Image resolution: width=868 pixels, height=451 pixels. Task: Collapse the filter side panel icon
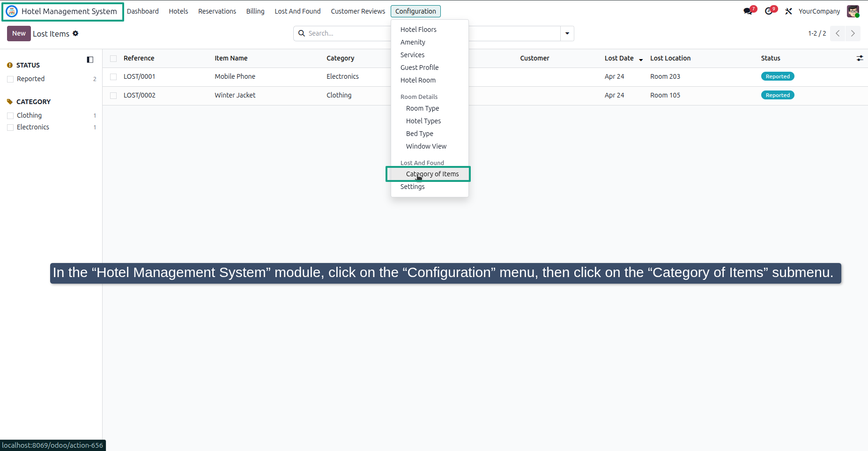[x=90, y=60]
